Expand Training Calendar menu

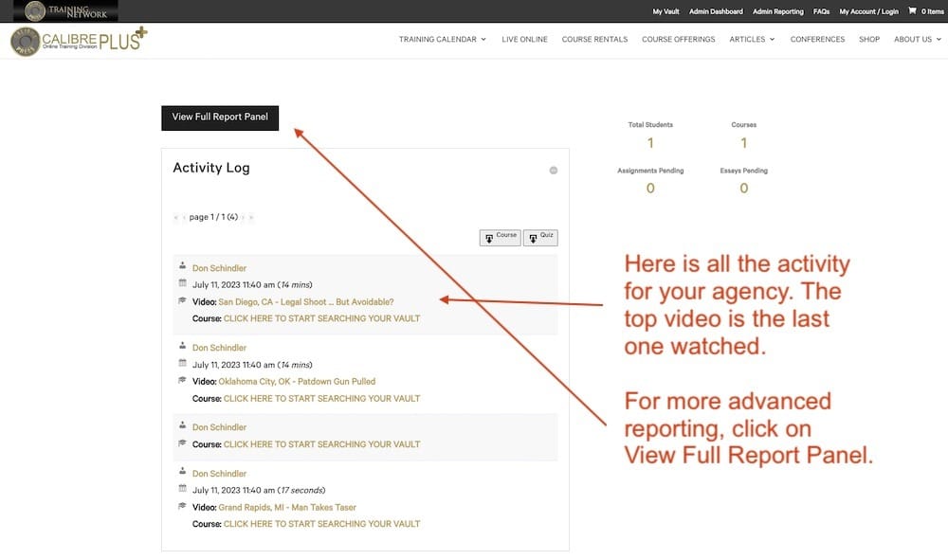(x=443, y=39)
